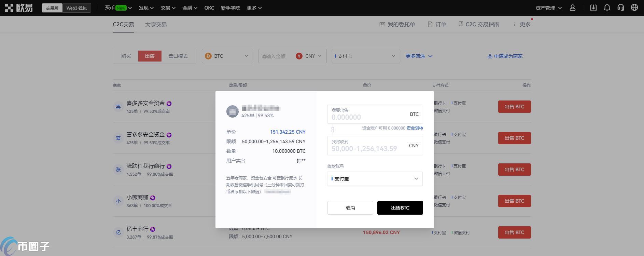Open the download app icon

point(593,8)
